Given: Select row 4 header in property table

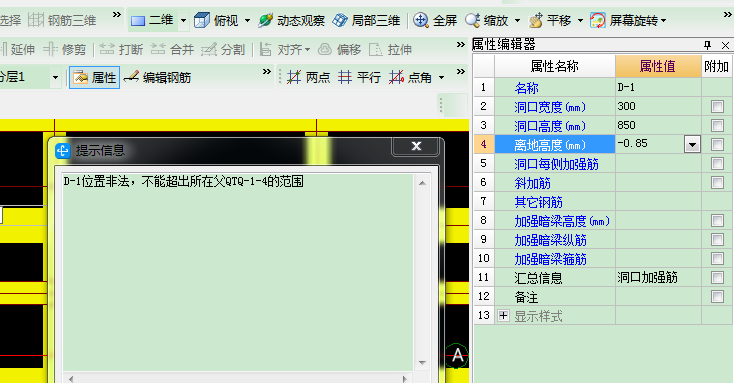Looking at the screenshot, I should tap(484, 144).
